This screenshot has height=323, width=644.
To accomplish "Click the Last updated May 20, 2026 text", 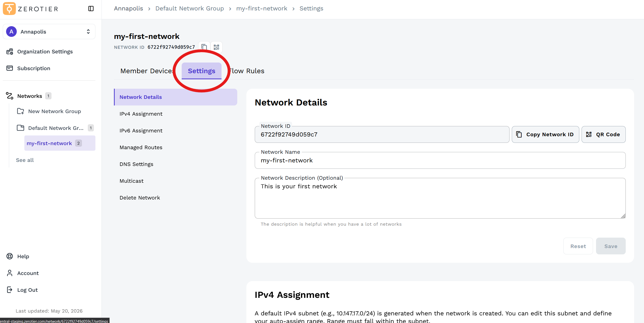I will [49, 311].
